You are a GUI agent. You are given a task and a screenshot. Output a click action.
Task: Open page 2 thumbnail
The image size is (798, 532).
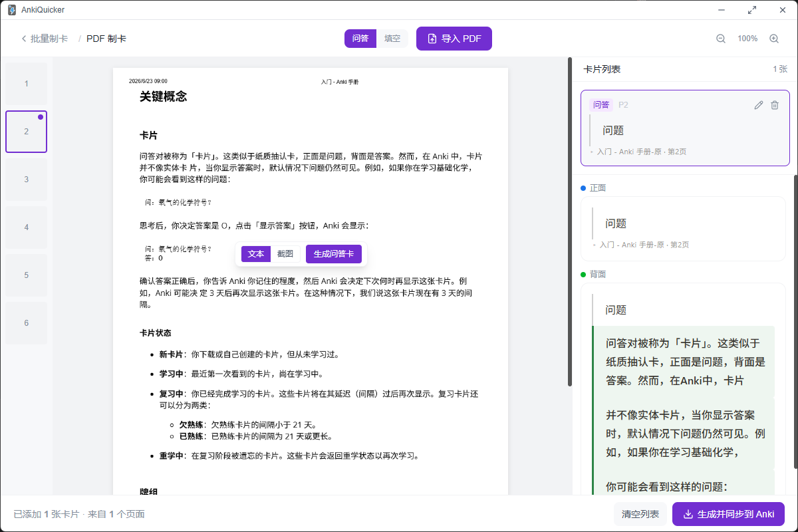click(27, 132)
